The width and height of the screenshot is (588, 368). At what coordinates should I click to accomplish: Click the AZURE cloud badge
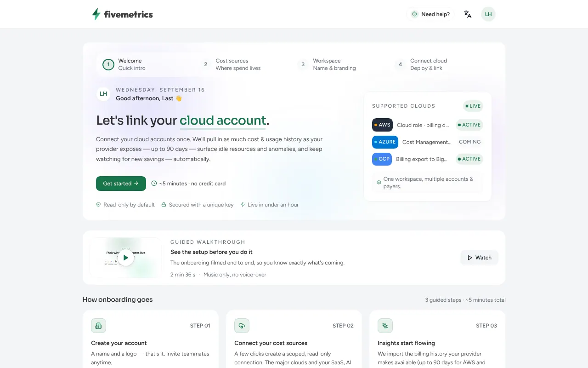point(385,142)
